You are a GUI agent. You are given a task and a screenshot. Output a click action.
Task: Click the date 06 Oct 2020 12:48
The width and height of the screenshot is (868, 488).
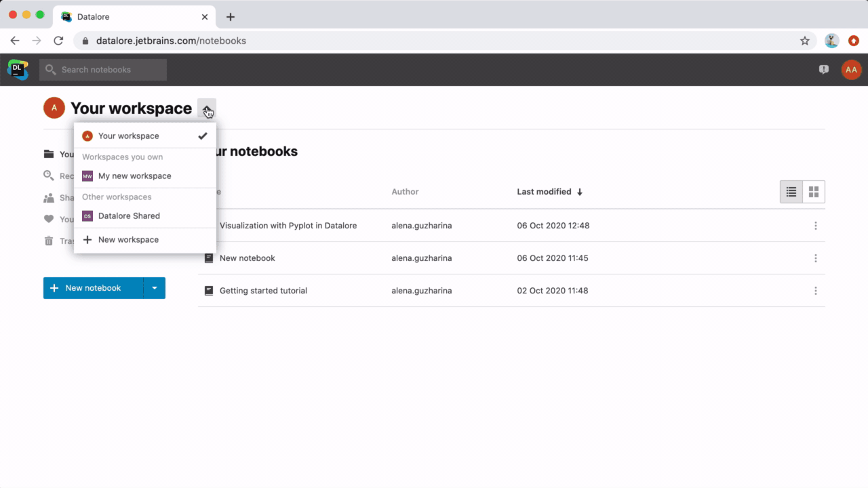point(553,226)
